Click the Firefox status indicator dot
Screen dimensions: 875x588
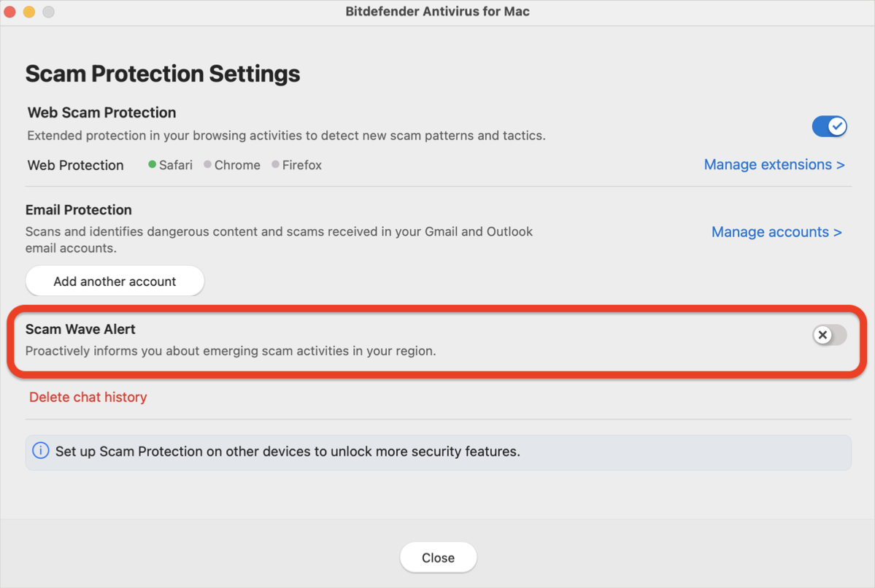pyautogui.click(x=274, y=165)
